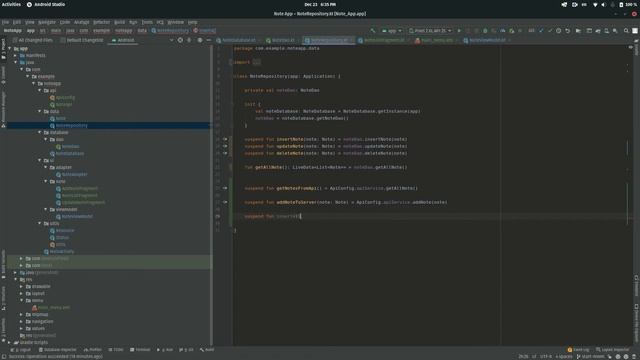Click gutter icon beside addNoteToServer line
640x360 pixels.
pos(225,202)
